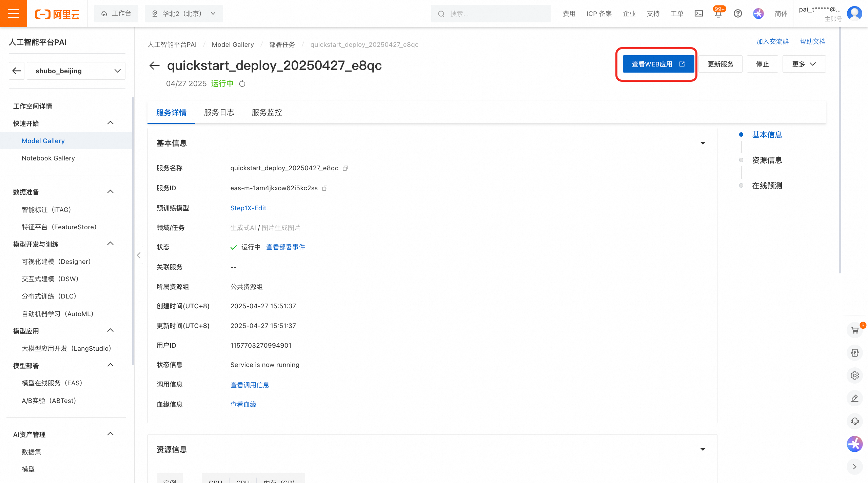Open the settings gear in right toolbar
The image size is (868, 483).
click(855, 375)
